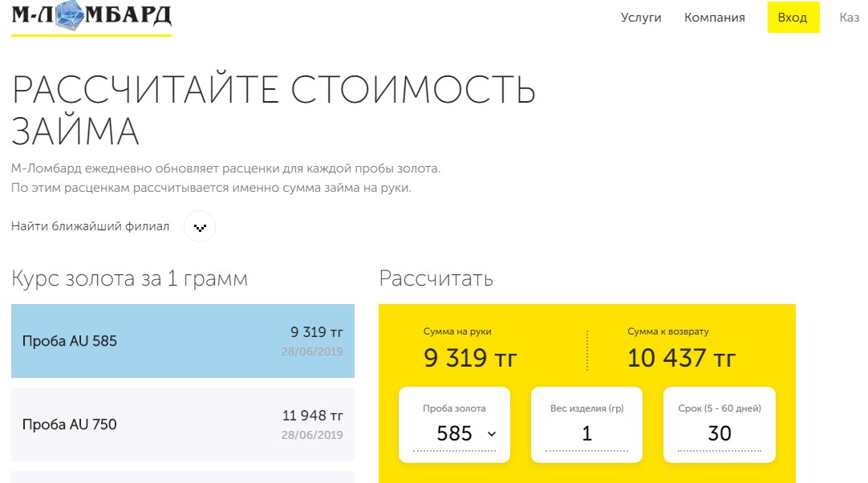Click the small arrow beside 585
868x483 pixels.
[492, 434]
